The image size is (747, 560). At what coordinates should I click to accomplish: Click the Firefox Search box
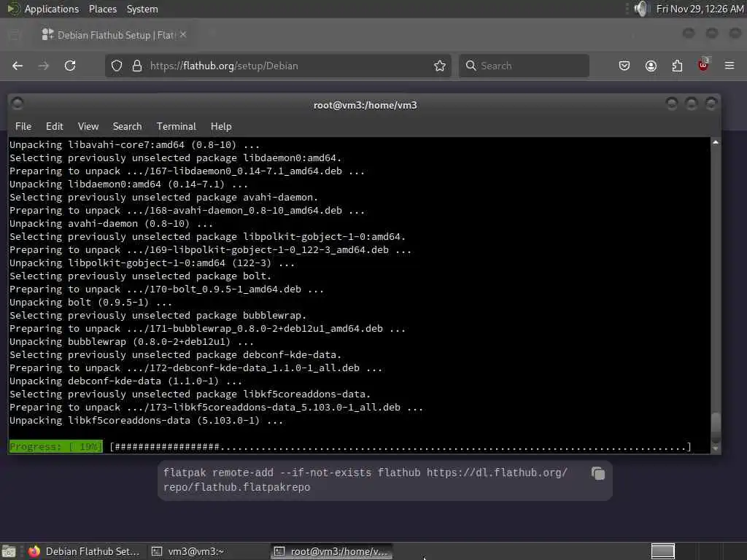click(524, 66)
